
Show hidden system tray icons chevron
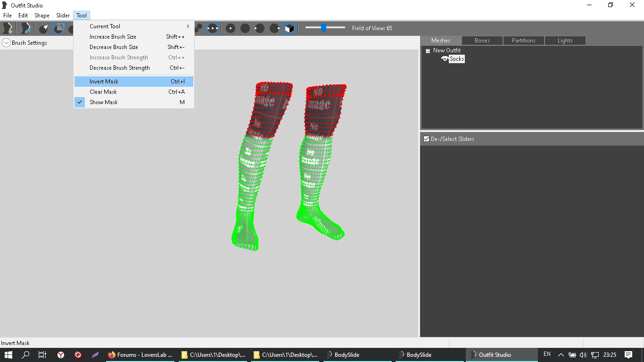tap(561, 355)
